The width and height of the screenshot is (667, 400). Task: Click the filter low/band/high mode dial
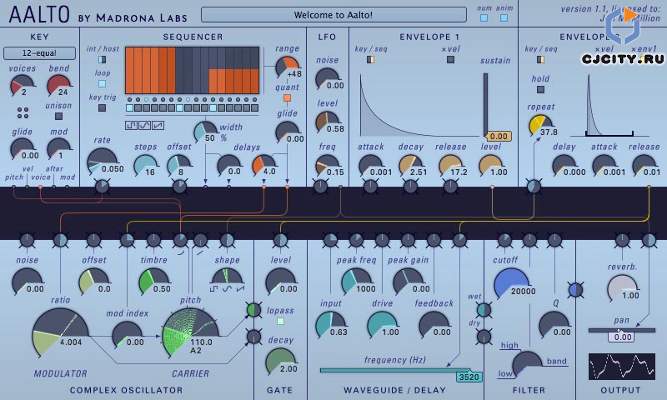527,363
